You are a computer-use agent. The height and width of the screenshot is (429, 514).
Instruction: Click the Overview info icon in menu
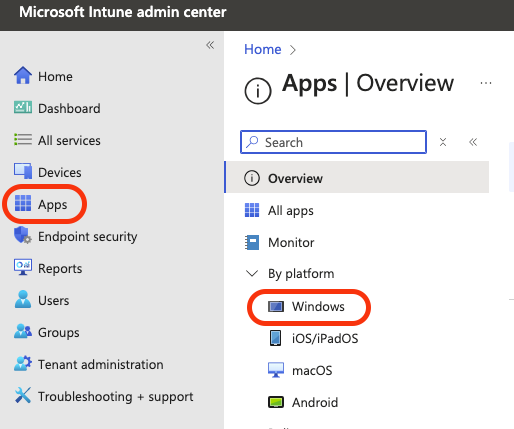252,178
